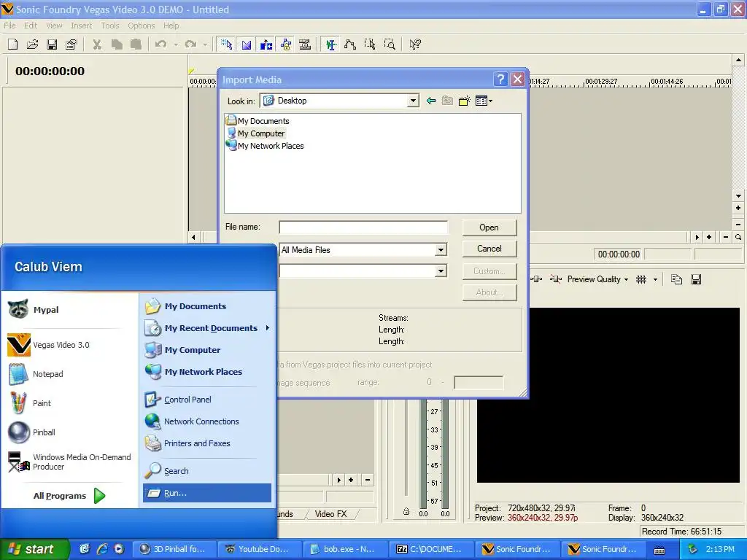Open the View Menu icon dropdown
The width and height of the screenshot is (747, 560).
click(x=484, y=101)
